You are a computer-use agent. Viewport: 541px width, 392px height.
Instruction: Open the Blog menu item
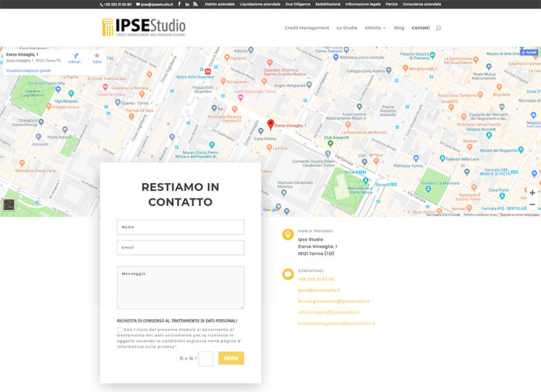pyautogui.click(x=399, y=28)
